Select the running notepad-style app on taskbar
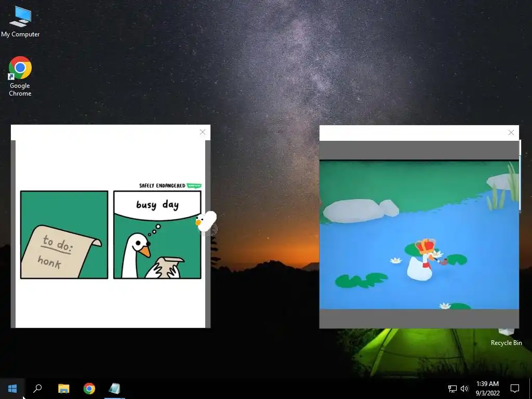This screenshot has width=532, height=399. click(x=115, y=389)
